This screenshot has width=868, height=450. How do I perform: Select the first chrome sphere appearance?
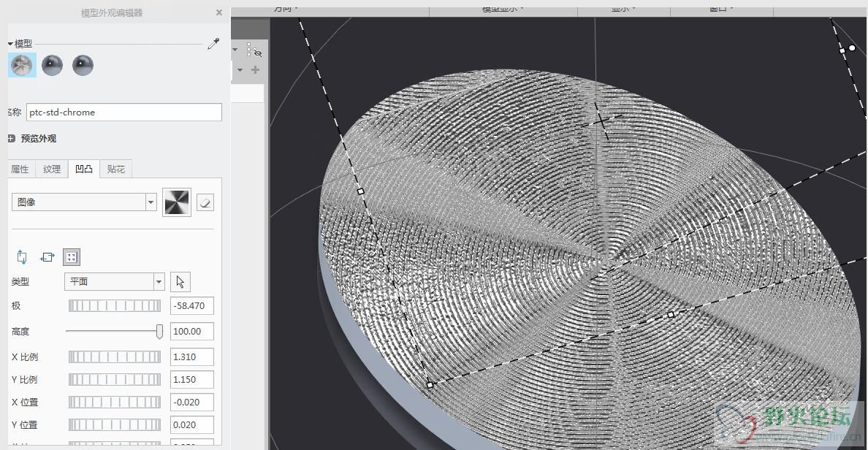[x=22, y=65]
